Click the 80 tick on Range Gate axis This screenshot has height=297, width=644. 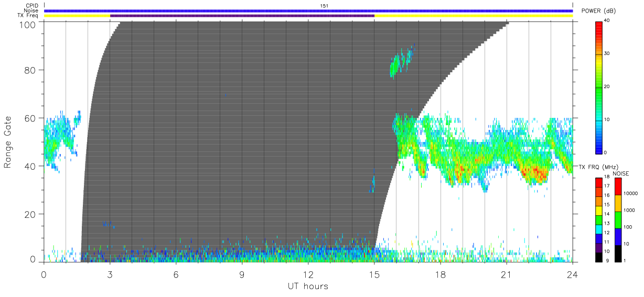30,70
